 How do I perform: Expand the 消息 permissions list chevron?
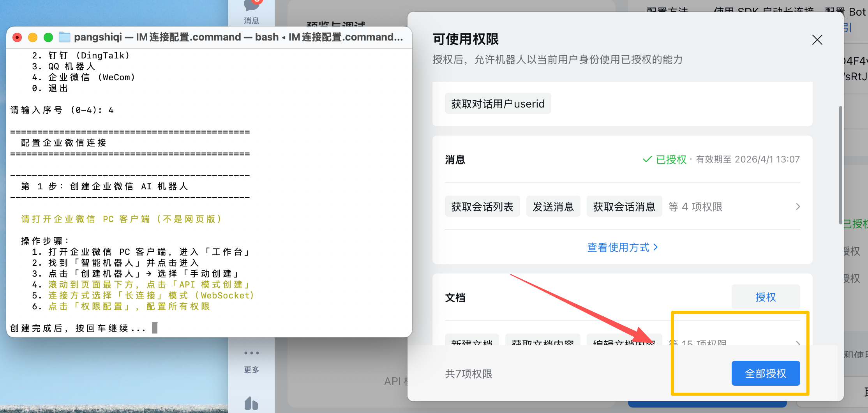[x=797, y=206]
